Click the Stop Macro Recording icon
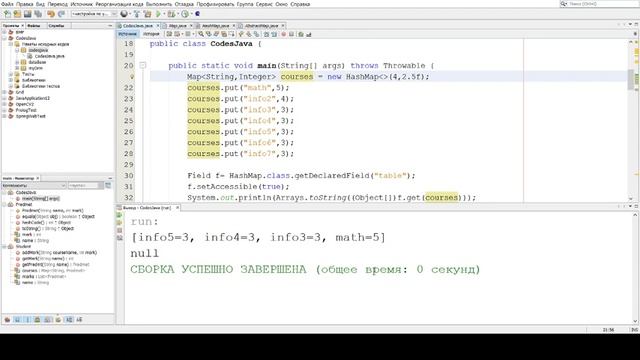Image resolution: width=640 pixels, height=360 pixels. click(x=291, y=34)
